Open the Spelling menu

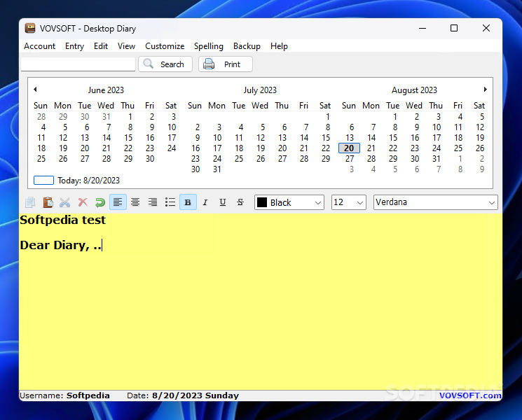209,46
